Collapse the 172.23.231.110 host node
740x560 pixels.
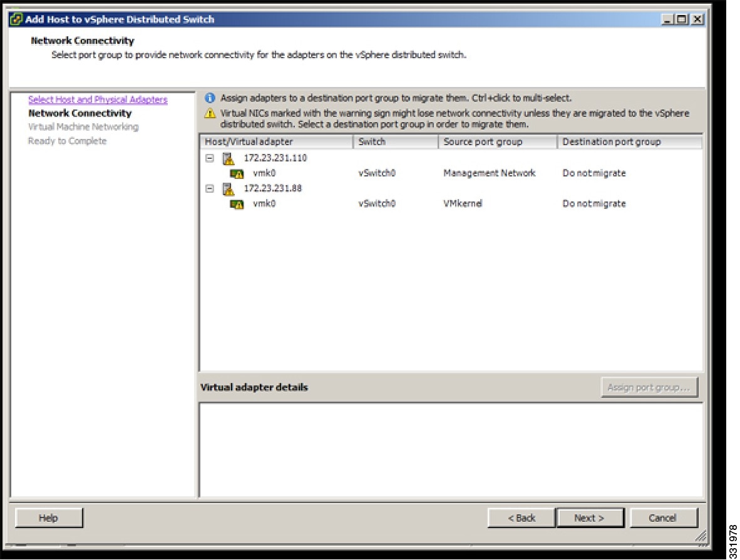tap(210, 158)
